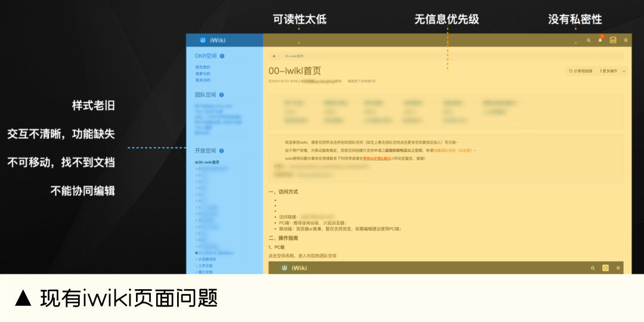Click the 团队空间 section header
This screenshot has height=322, width=644.
(205, 95)
